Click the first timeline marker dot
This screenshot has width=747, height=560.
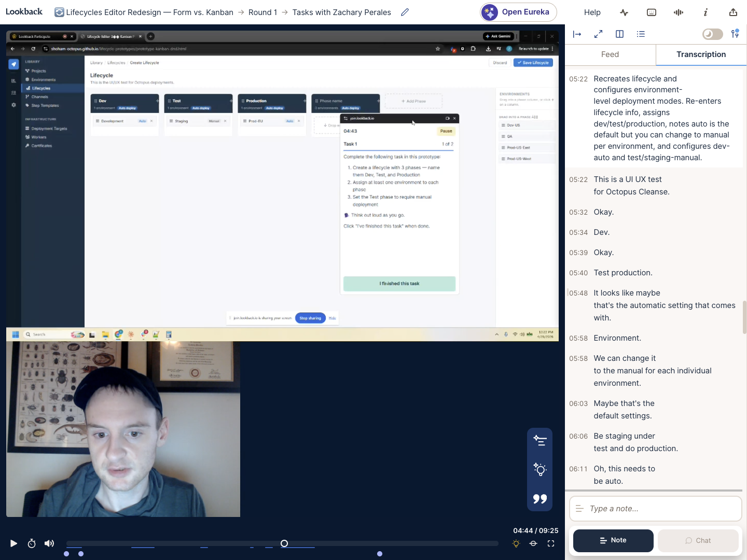[66, 554]
